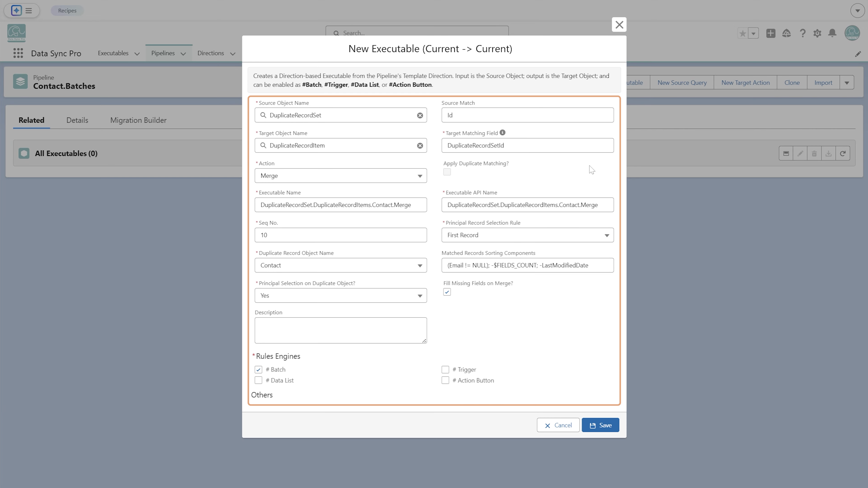868x488 pixels.
Task: Open global create plus icon
Action: 771,33
